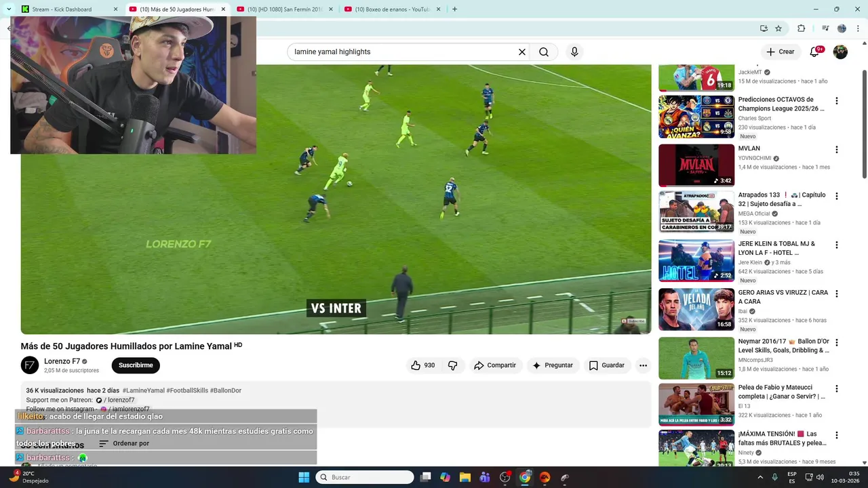Open Microsoft Teams taskbar icon
Image resolution: width=868 pixels, height=488 pixels.
point(485,477)
